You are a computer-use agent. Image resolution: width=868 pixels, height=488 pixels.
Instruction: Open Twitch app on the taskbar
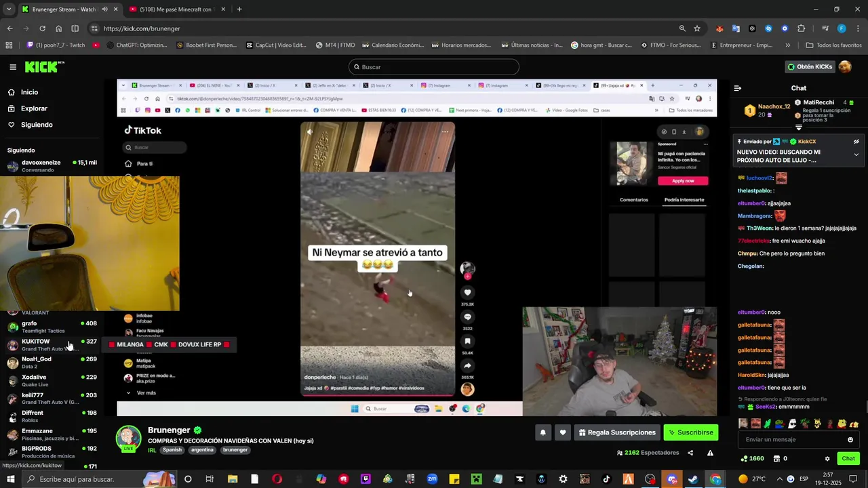click(x=366, y=479)
